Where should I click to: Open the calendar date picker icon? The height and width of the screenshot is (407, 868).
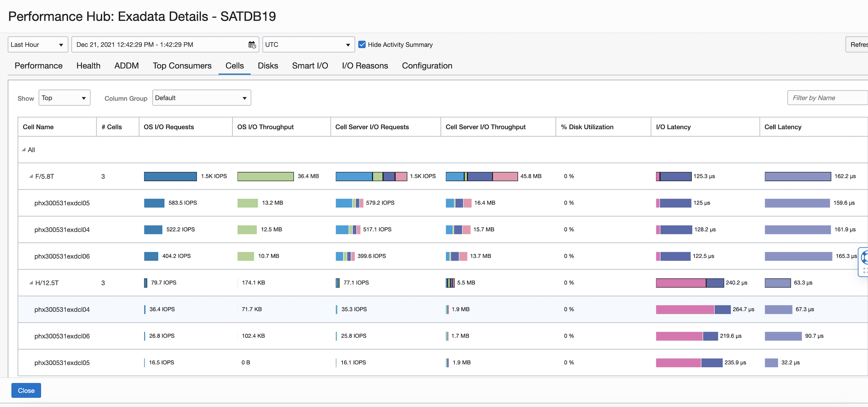[252, 44]
